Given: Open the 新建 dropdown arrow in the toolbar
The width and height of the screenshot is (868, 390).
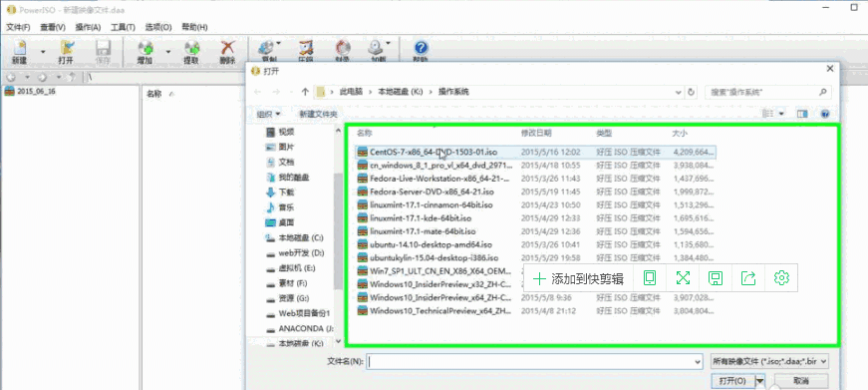Looking at the screenshot, I should [43, 52].
